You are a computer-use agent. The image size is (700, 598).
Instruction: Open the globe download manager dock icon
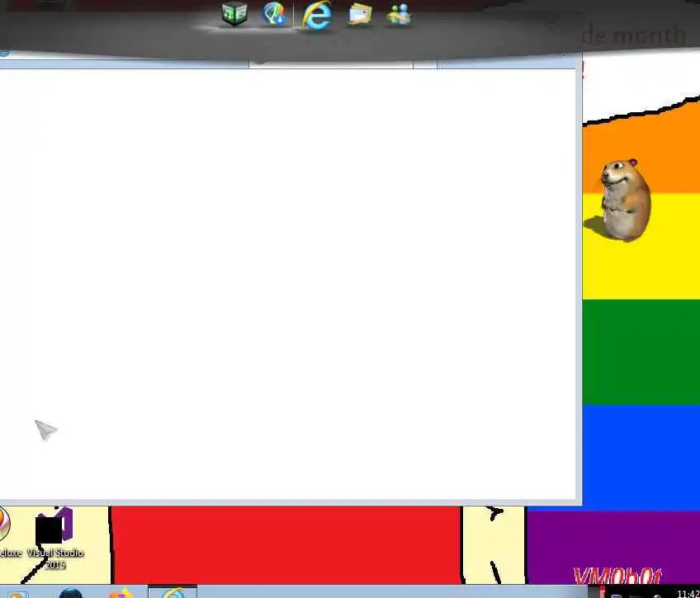274,13
